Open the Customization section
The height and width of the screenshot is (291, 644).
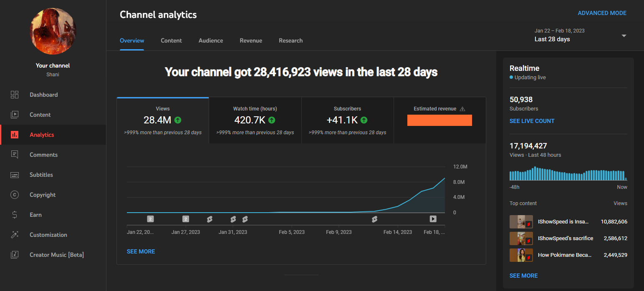pos(48,235)
